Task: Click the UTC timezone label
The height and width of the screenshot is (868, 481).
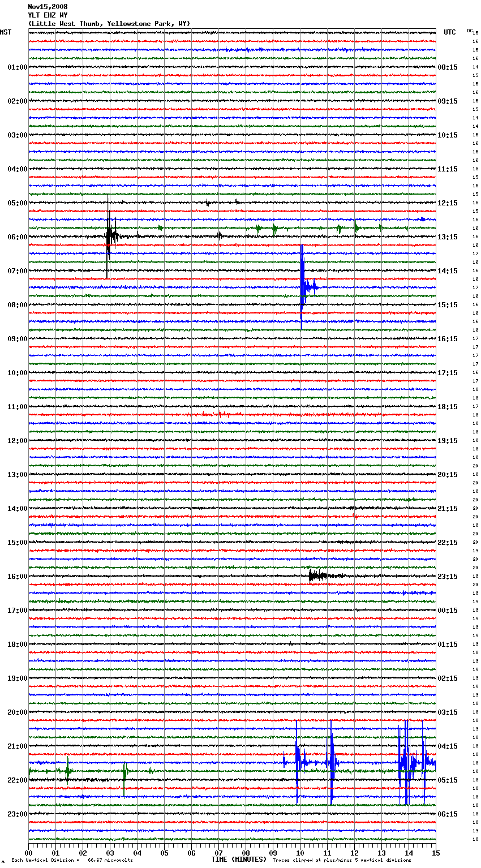Action: tap(450, 32)
